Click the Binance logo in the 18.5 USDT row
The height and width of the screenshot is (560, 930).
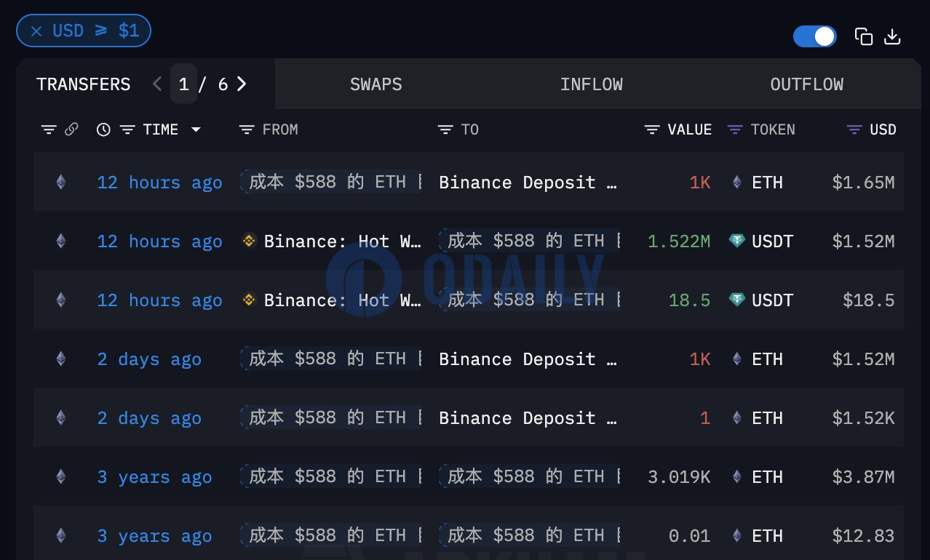[x=249, y=300]
